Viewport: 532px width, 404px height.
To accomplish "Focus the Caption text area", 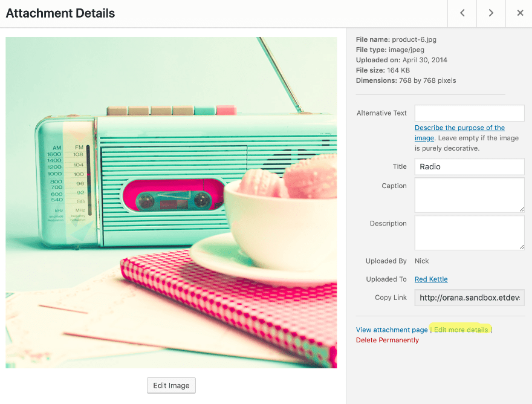I will 469,195.
